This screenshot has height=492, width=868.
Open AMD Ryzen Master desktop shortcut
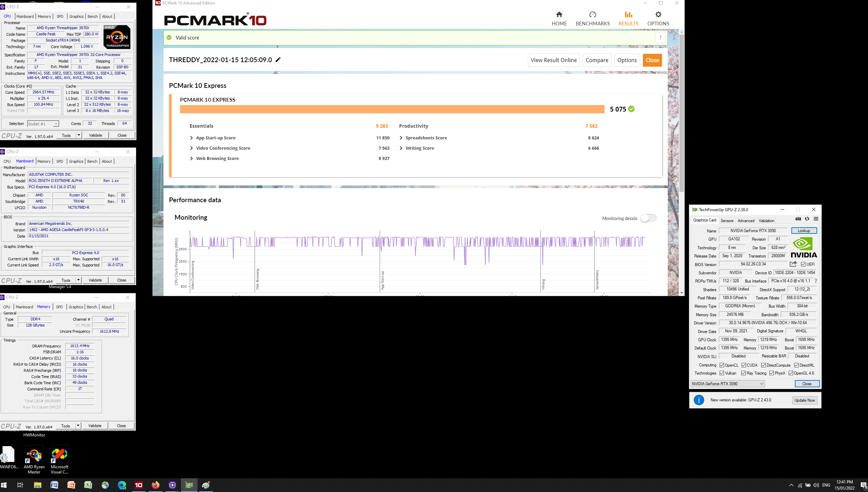tap(34, 460)
